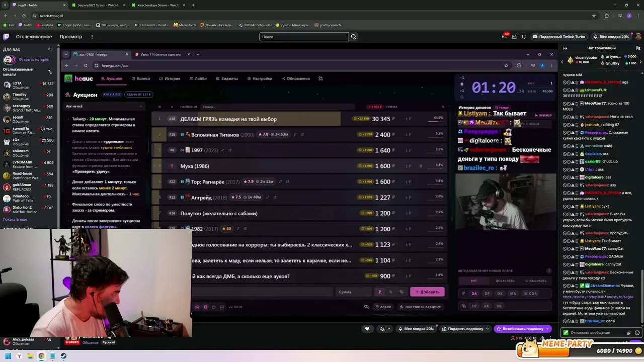The height and width of the screenshot is (362, 644).
Task: Click the heauc logo in stream
Action: pyautogui.click(x=79, y=78)
